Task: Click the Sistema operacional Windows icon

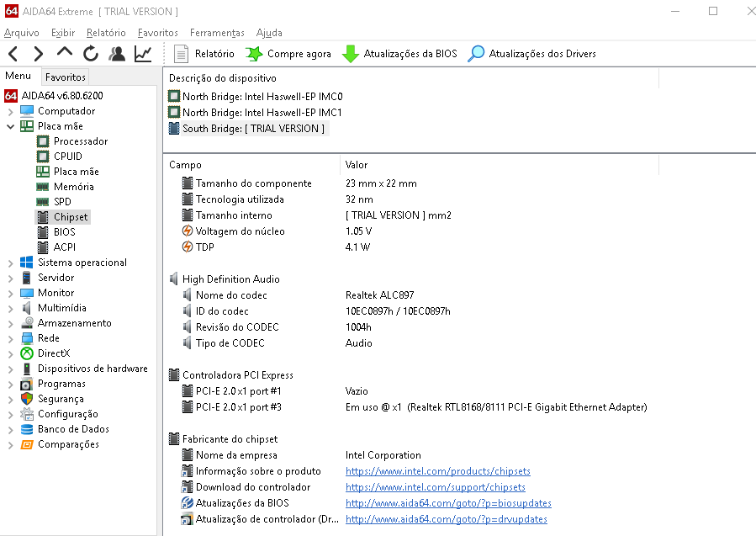Action: point(27,263)
